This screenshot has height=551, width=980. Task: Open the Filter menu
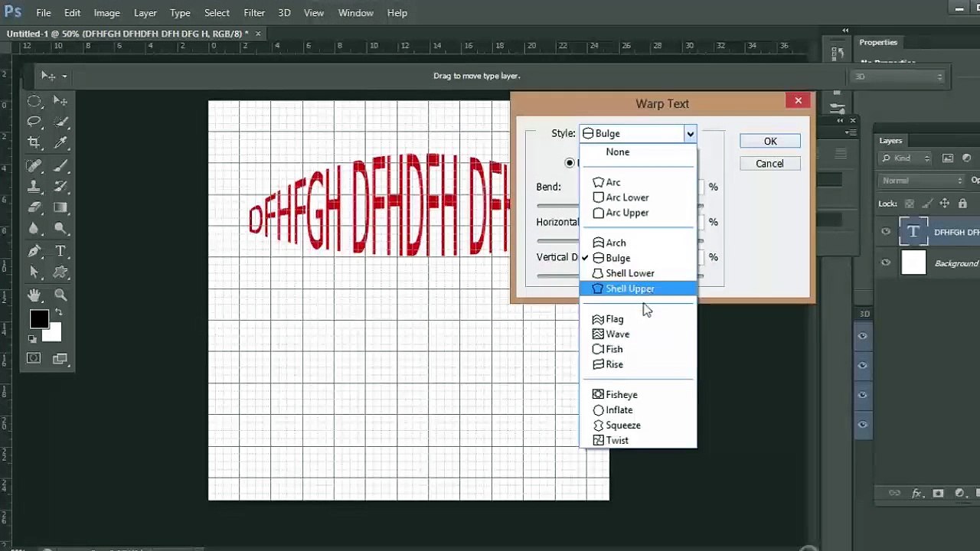254,13
